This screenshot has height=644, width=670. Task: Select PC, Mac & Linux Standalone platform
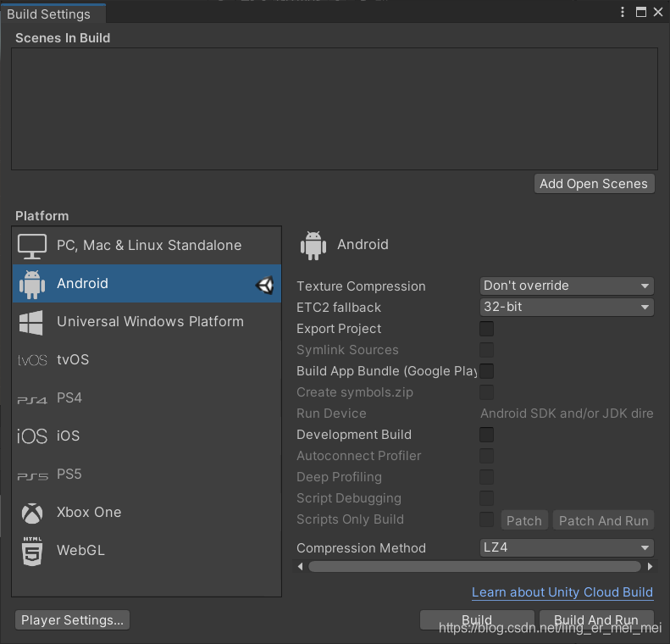pyautogui.click(x=147, y=246)
